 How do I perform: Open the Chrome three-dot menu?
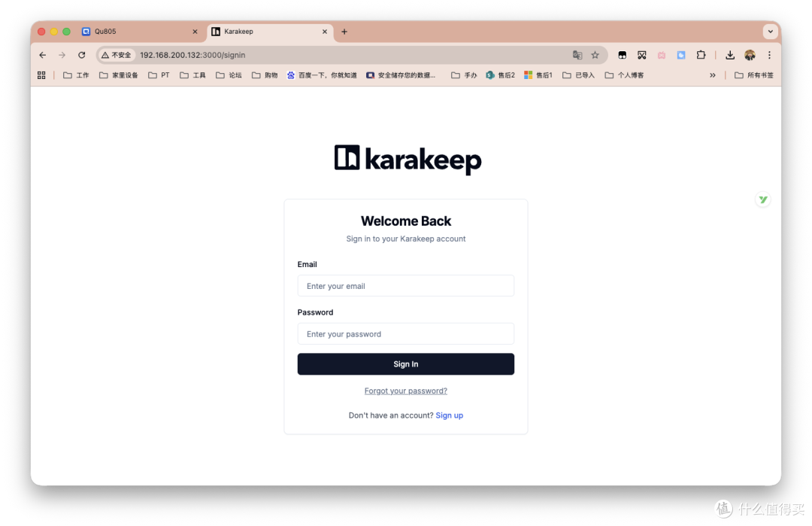[x=769, y=55]
